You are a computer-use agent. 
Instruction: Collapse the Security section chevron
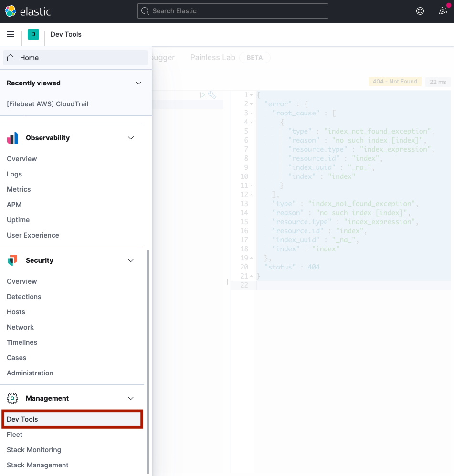pos(131,260)
